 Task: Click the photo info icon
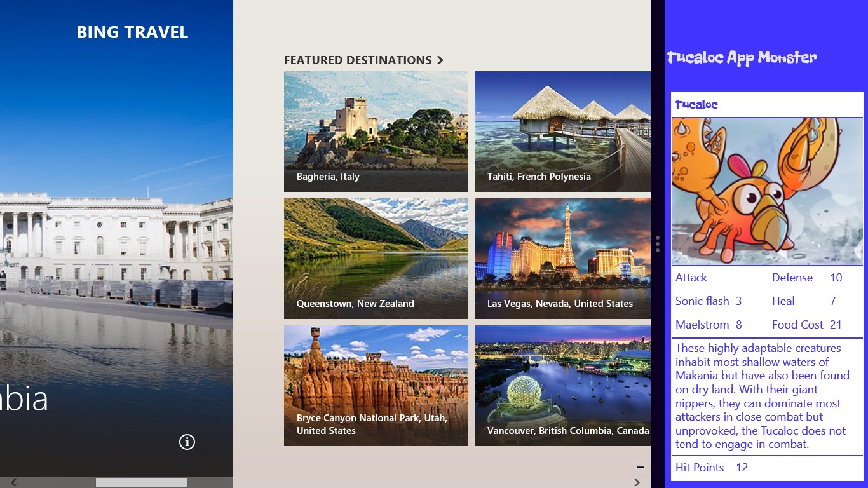click(187, 442)
